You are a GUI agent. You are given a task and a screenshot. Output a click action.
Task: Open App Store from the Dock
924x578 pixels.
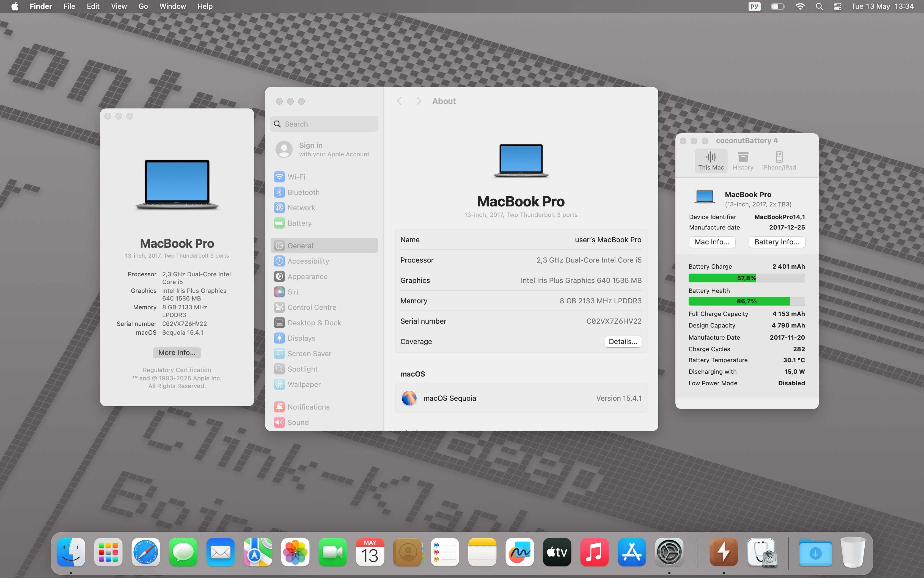click(x=632, y=552)
